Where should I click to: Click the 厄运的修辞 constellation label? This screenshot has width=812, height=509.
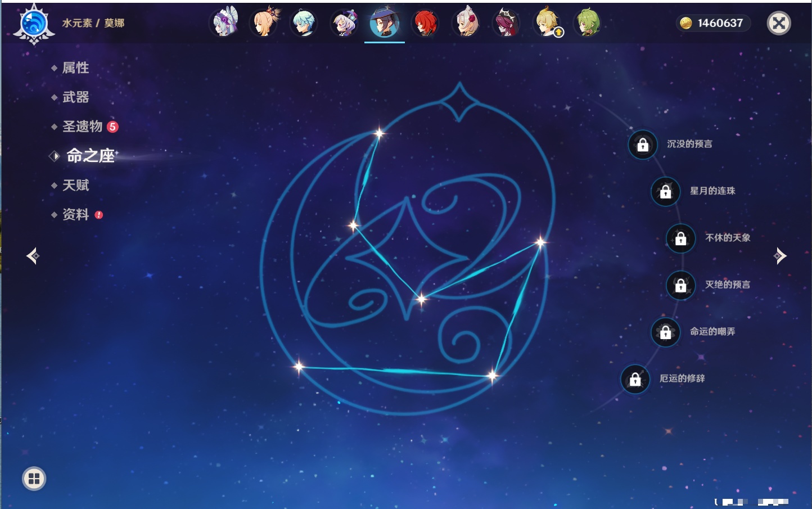[682, 379]
